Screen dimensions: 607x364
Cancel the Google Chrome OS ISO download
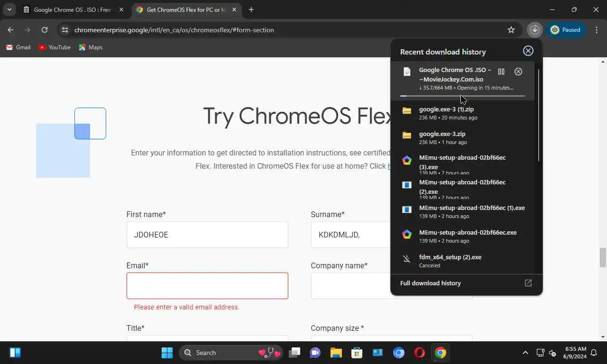pos(518,72)
